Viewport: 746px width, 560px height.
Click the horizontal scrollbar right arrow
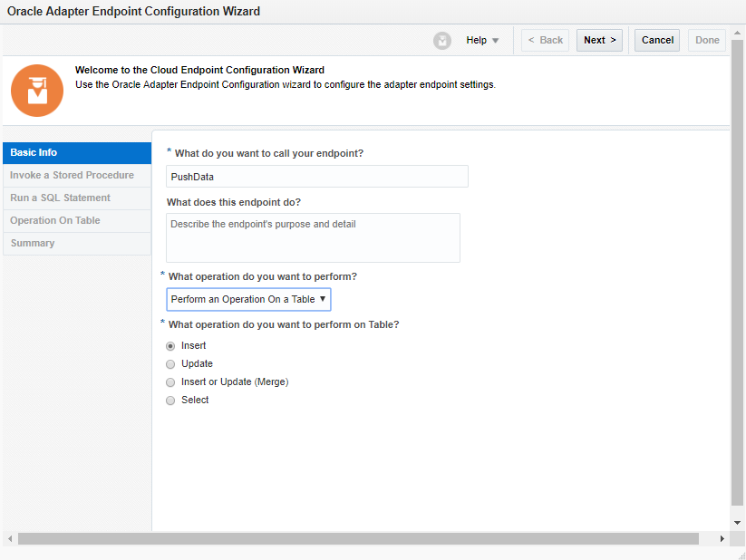722,538
